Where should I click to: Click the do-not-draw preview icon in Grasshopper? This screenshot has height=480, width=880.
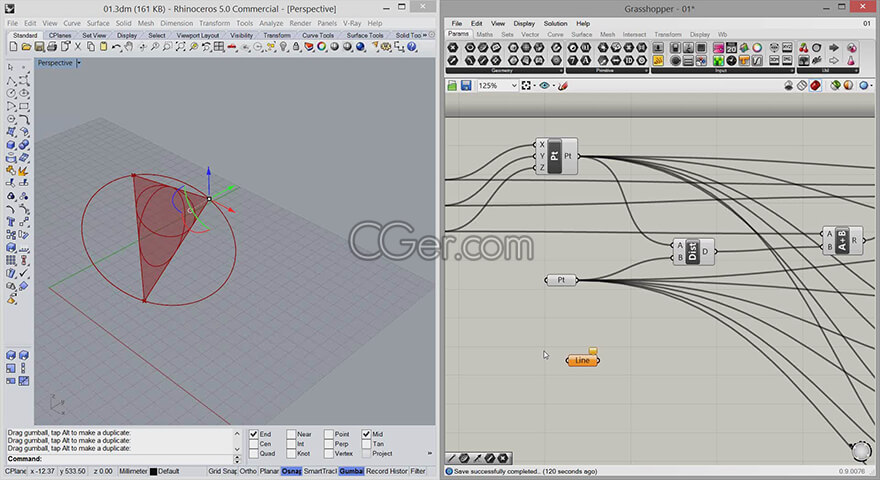coord(789,85)
